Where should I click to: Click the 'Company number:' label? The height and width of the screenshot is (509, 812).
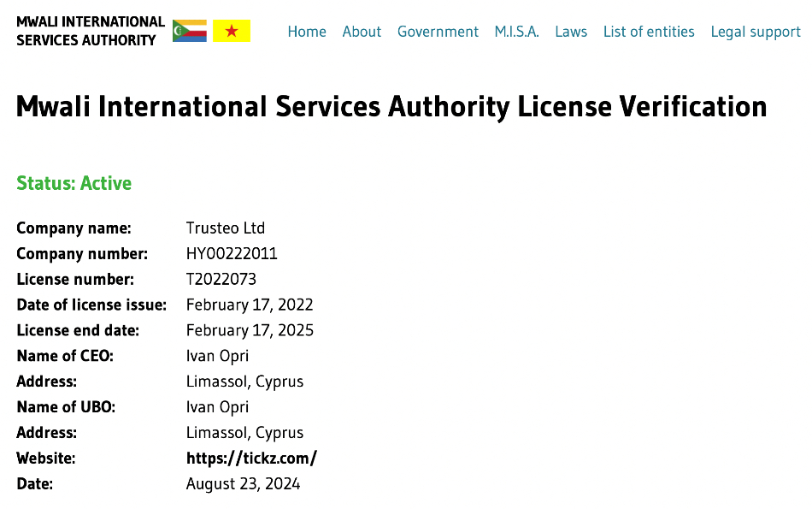click(82, 254)
